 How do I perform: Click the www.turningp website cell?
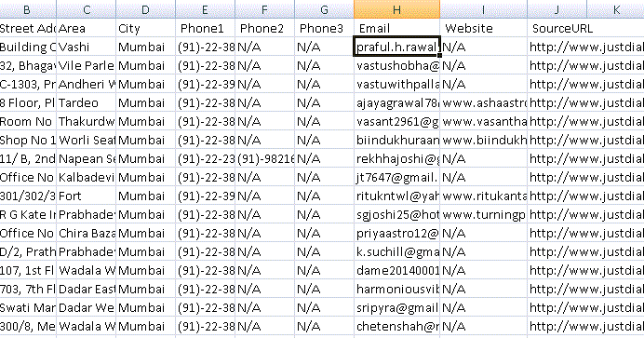click(483, 214)
